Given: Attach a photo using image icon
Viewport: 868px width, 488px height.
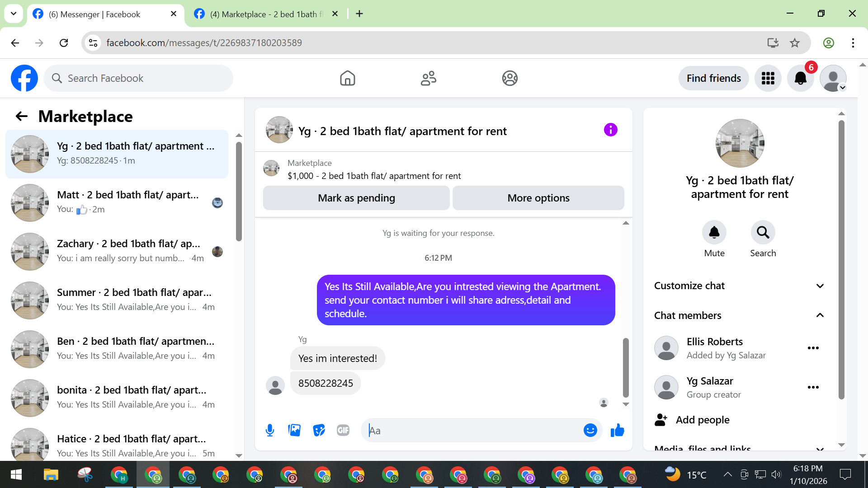Looking at the screenshot, I should 294,430.
